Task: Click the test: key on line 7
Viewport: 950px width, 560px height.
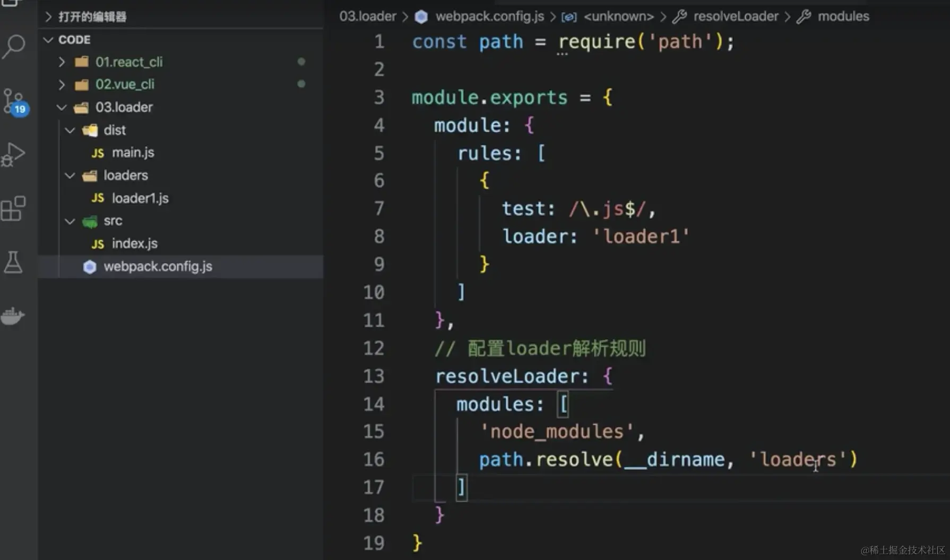Action: point(528,209)
